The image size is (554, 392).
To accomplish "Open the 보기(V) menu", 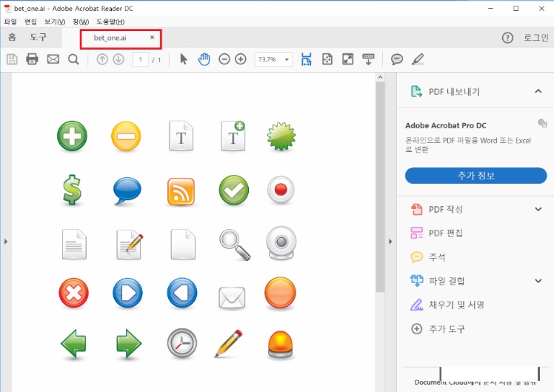I will click(54, 22).
